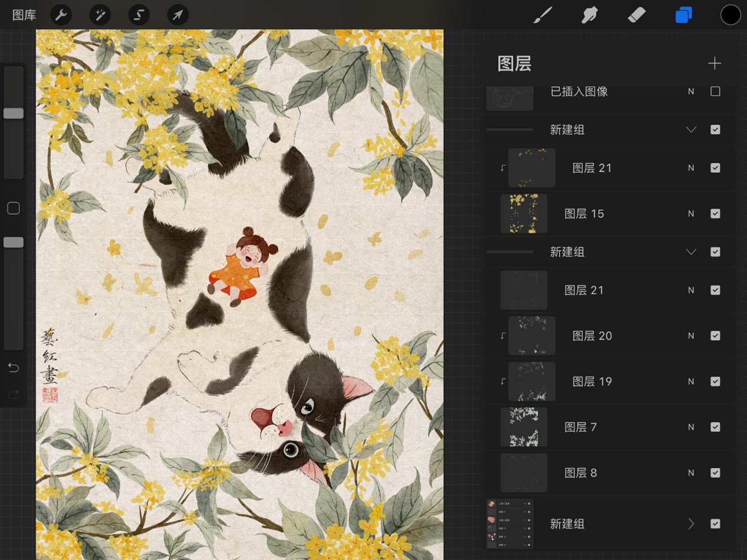Screen dimensions: 747x560
Task: Open blend mode N for 图层 8
Action: [x=691, y=473]
